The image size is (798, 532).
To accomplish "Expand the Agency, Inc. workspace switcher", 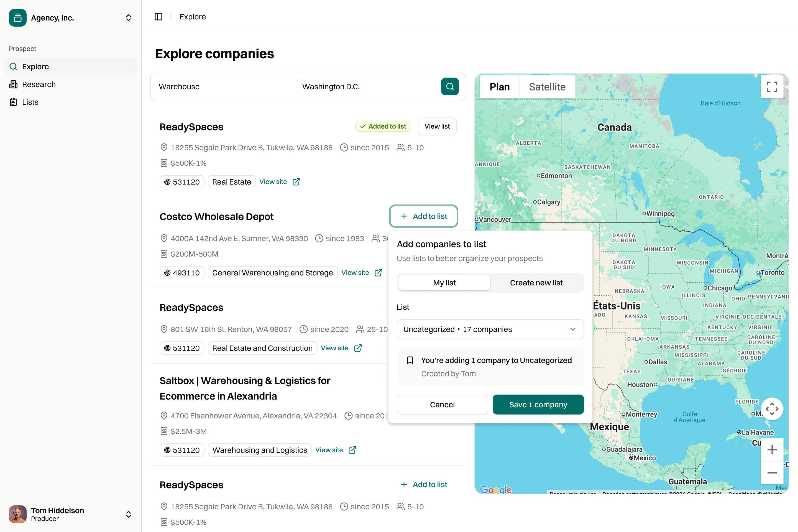I will tap(128, 18).
